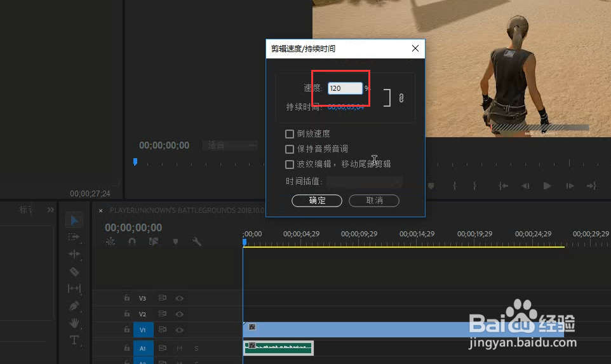Hide track V2 output eye
Screen dimensions: 611x364
(x=179, y=314)
